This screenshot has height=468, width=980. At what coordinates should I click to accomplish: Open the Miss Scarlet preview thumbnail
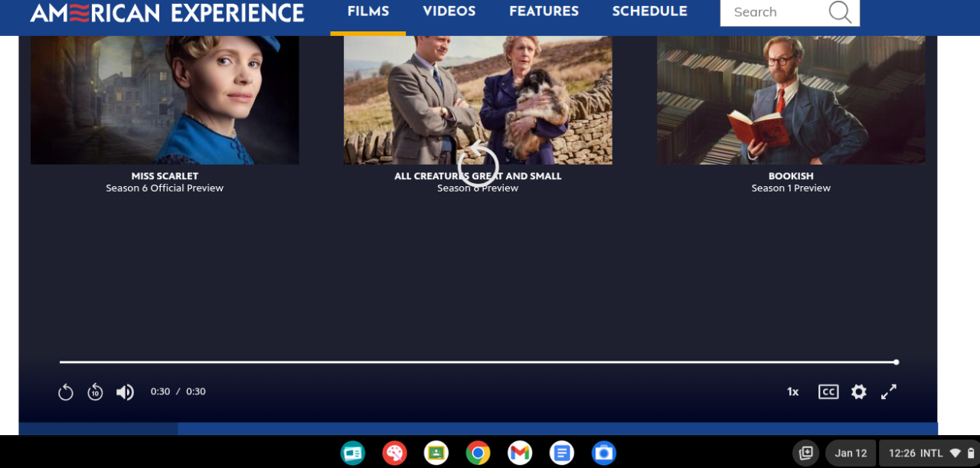pyautogui.click(x=165, y=100)
